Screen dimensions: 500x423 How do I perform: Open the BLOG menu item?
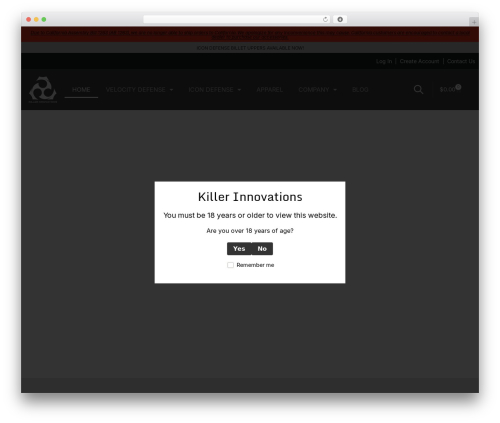(x=360, y=90)
